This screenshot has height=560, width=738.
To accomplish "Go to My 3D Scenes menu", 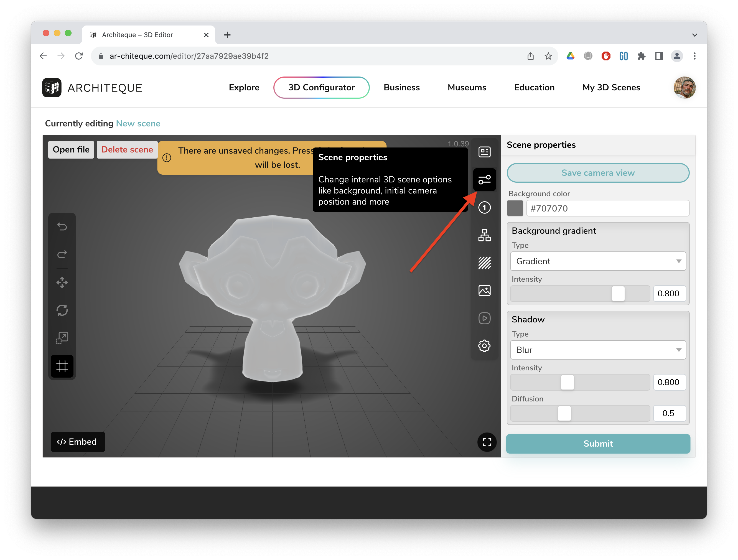I will [611, 88].
